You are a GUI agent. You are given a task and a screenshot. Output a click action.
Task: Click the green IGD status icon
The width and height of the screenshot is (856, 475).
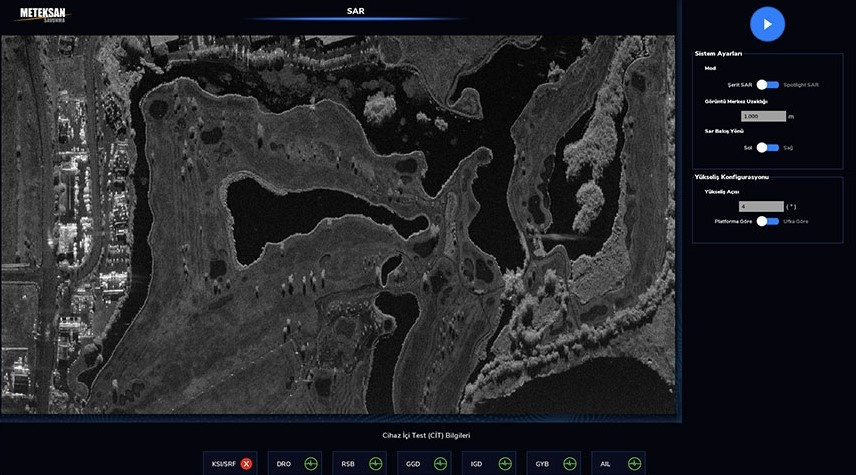pos(506,464)
